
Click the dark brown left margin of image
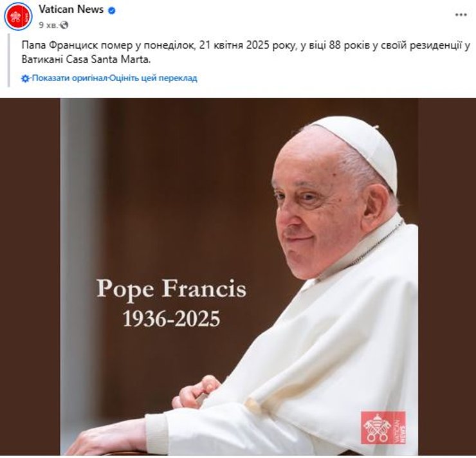click(x=30, y=277)
